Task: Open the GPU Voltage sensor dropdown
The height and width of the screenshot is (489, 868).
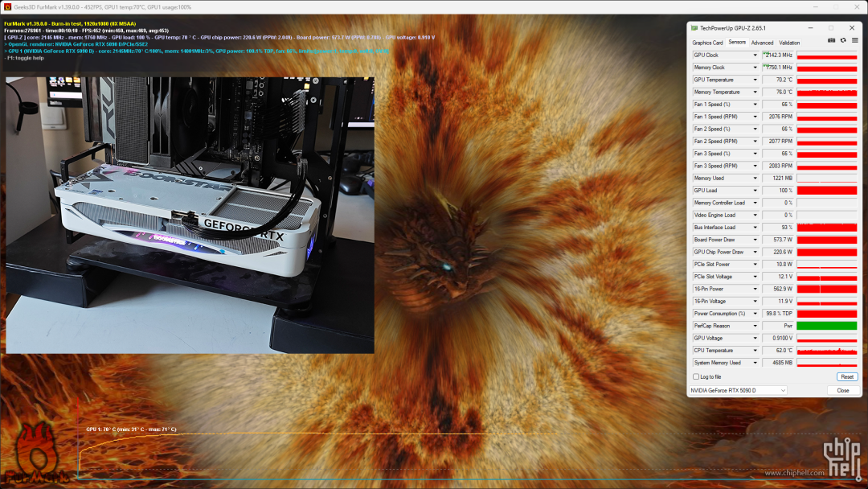Action: (x=755, y=338)
